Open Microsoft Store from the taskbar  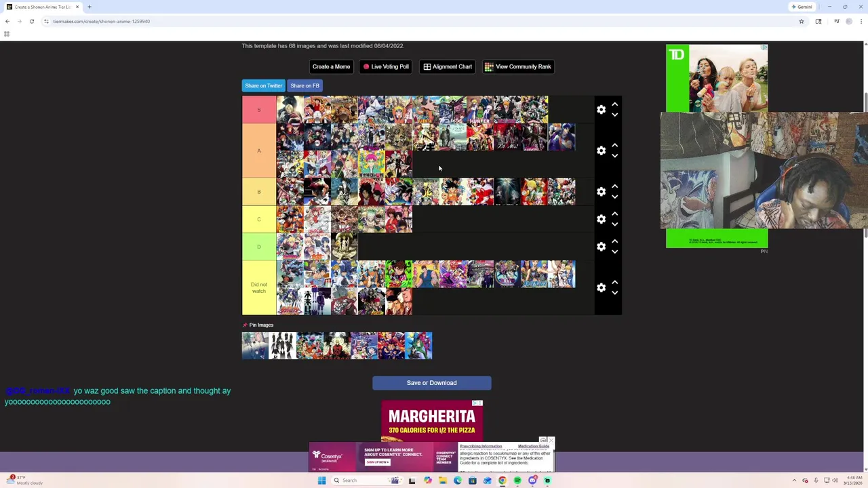point(472,481)
